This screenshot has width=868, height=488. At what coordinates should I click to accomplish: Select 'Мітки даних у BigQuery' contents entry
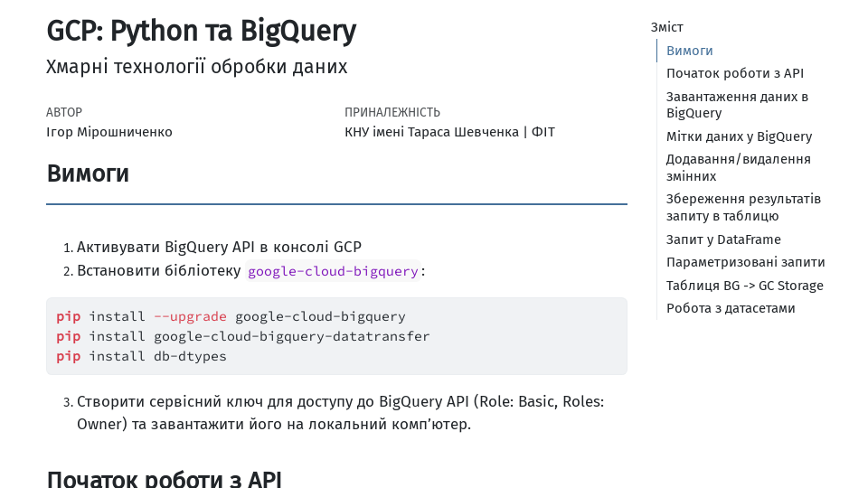(x=739, y=136)
